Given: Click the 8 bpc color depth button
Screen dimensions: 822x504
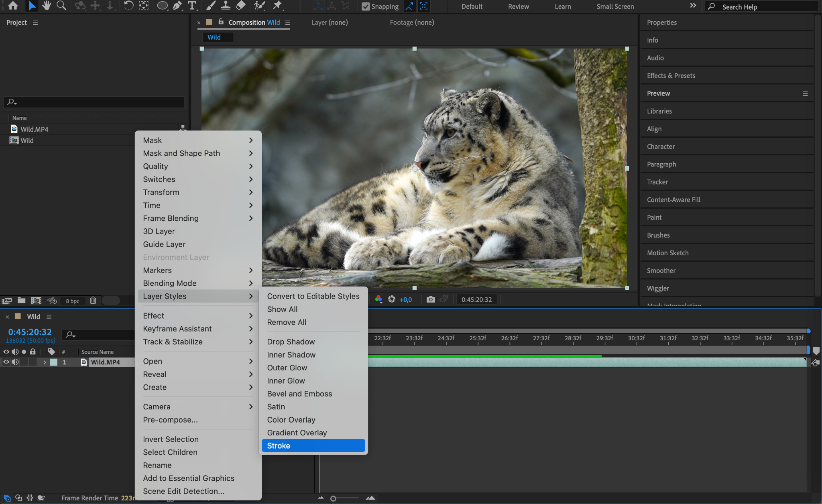Looking at the screenshot, I should click(x=73, y=301).
